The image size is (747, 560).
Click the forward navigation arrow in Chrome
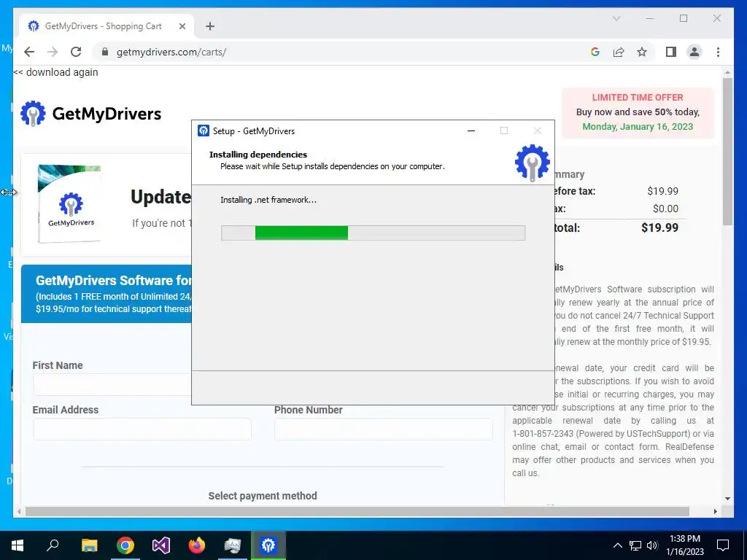pyautogui.click(x=53, y=52)
